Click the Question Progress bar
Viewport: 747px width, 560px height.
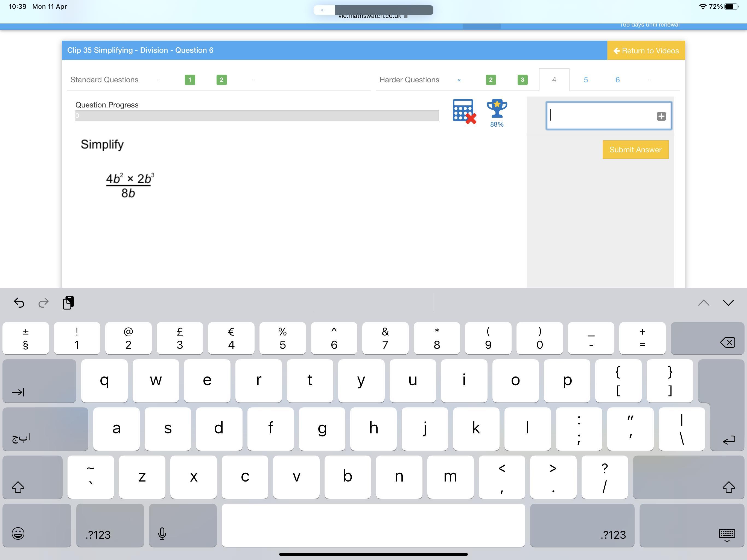[x=257, y=116]
